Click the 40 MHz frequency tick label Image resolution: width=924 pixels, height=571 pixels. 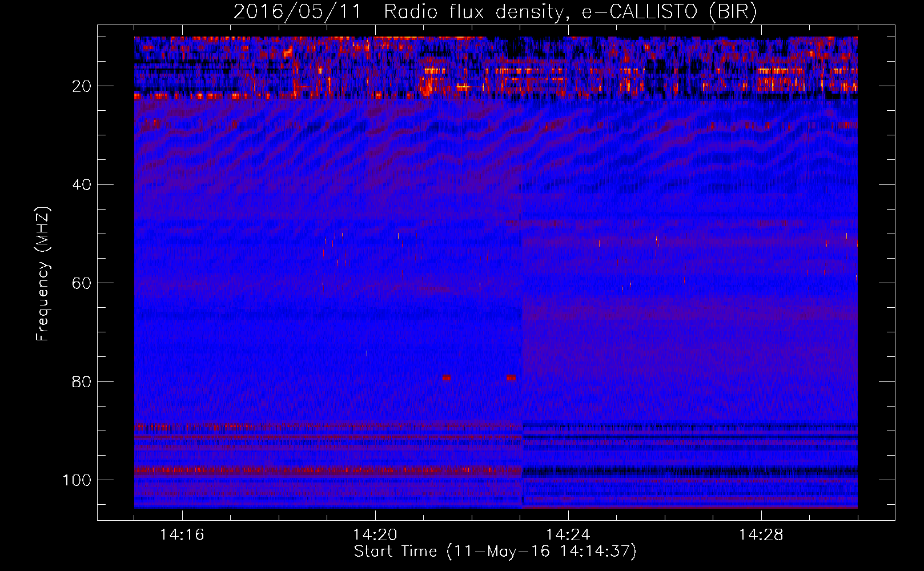82,185
